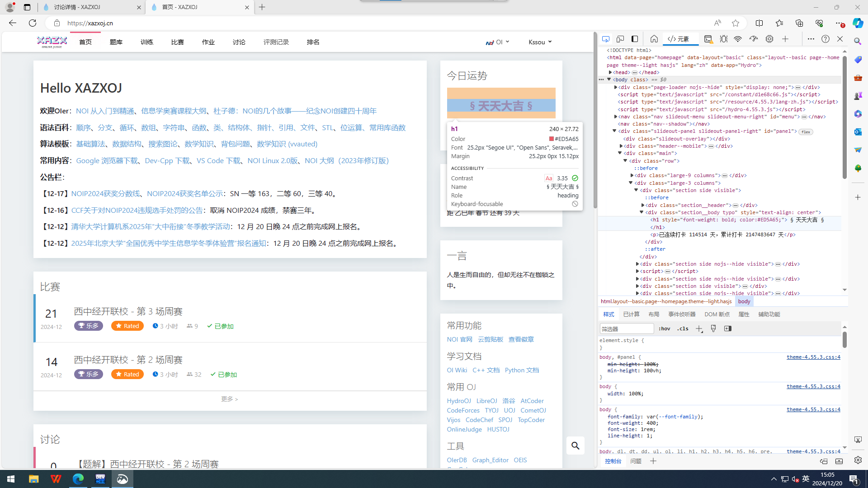The height and width of the screenshot is (488, 868).
Task: Expand the head element node
Action: 610,72
